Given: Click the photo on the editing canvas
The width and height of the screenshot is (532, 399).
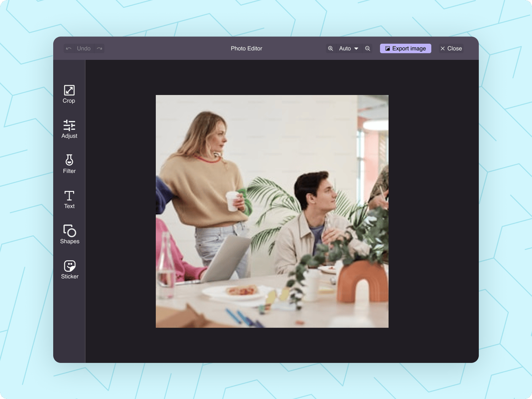Looking at the screenshot, I should (272, 211).
